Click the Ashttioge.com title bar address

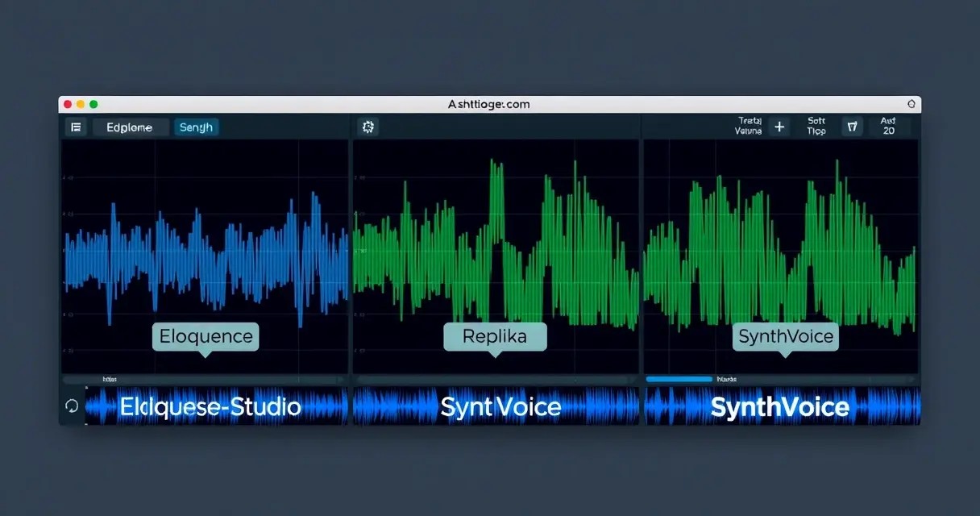point(489,105)
